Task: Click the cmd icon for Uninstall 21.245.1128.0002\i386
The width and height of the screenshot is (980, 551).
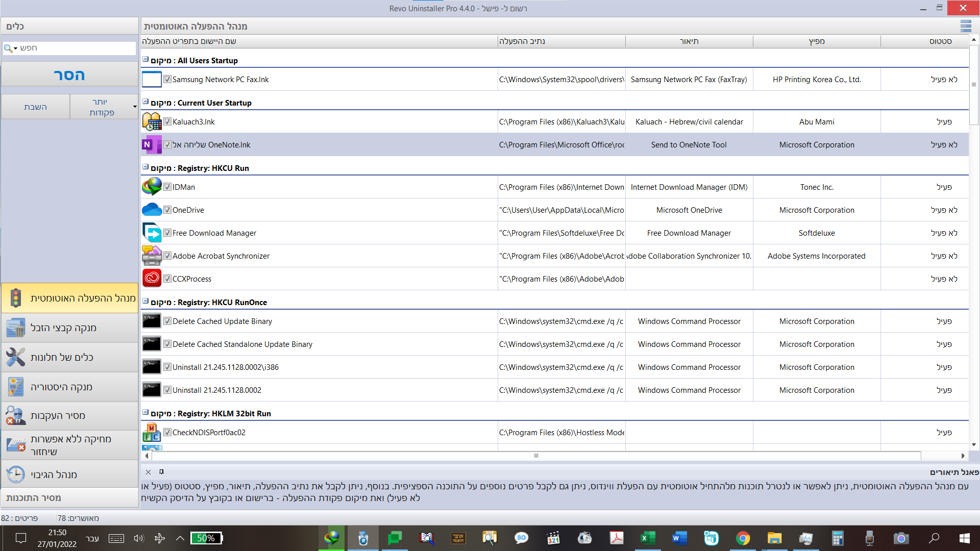Action: [152, 367]
